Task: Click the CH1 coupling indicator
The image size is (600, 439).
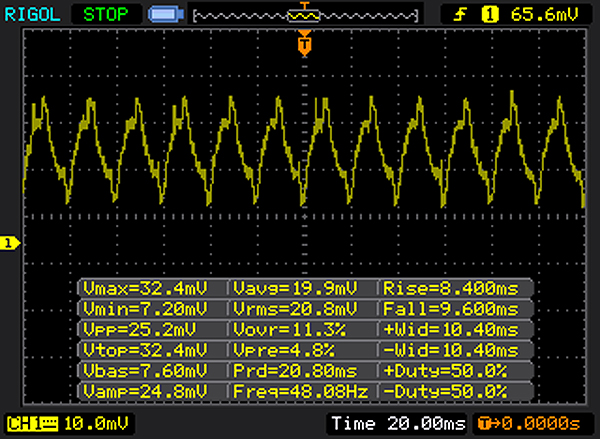Action: pyautogui.click(x=32, y=424)
